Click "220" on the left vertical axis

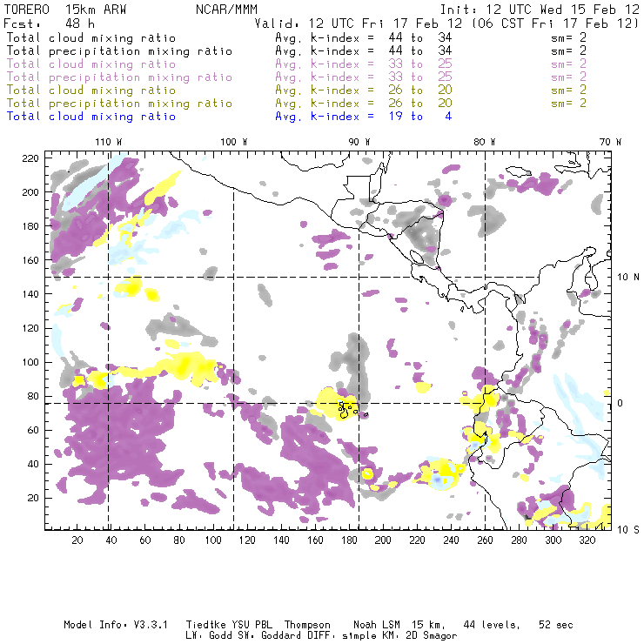tap(30, 158)
